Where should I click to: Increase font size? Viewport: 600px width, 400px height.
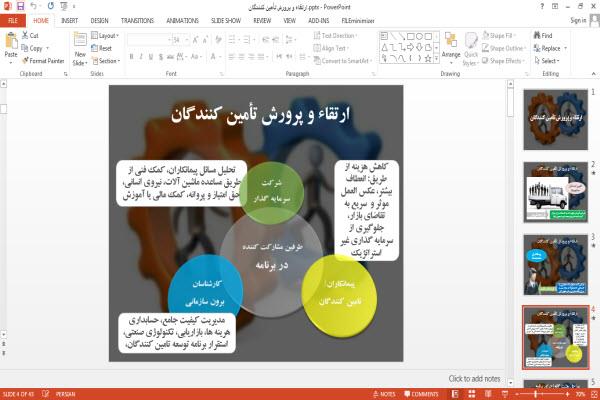[x=196, y=39]
